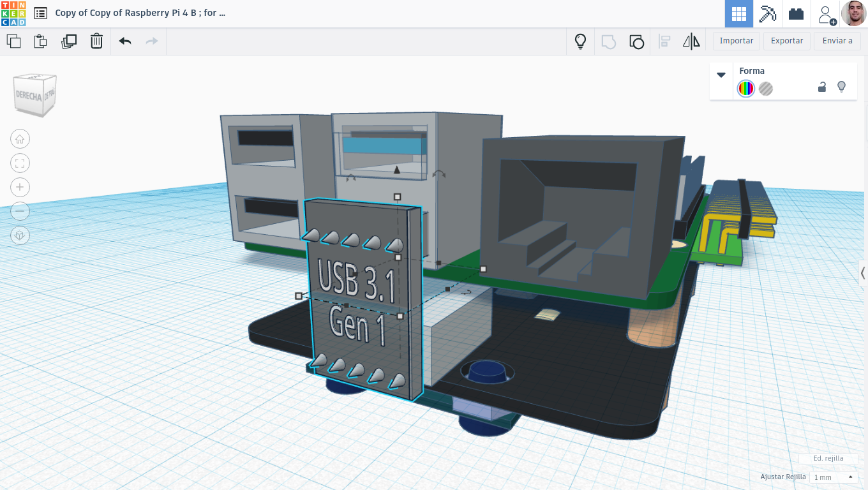Click the DERECHA face of the view cube

click(28, 97)
